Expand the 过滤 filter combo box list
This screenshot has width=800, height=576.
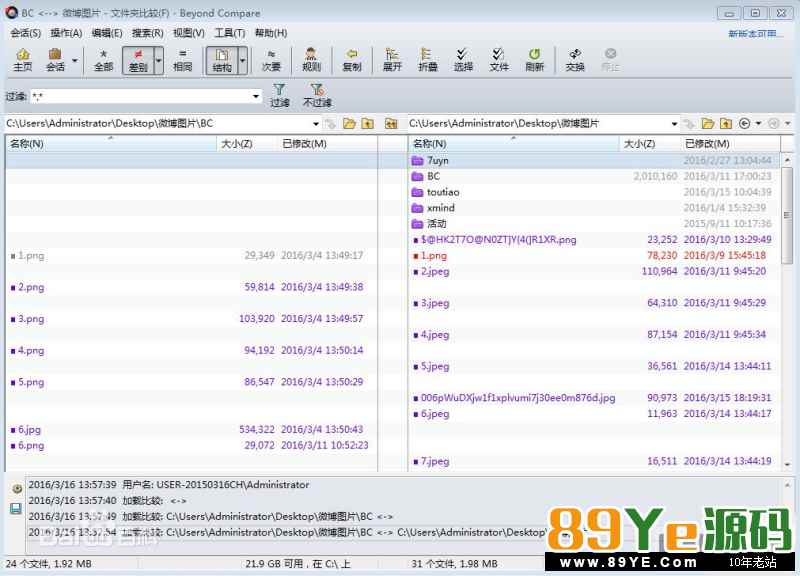click(x=256, y=96)
